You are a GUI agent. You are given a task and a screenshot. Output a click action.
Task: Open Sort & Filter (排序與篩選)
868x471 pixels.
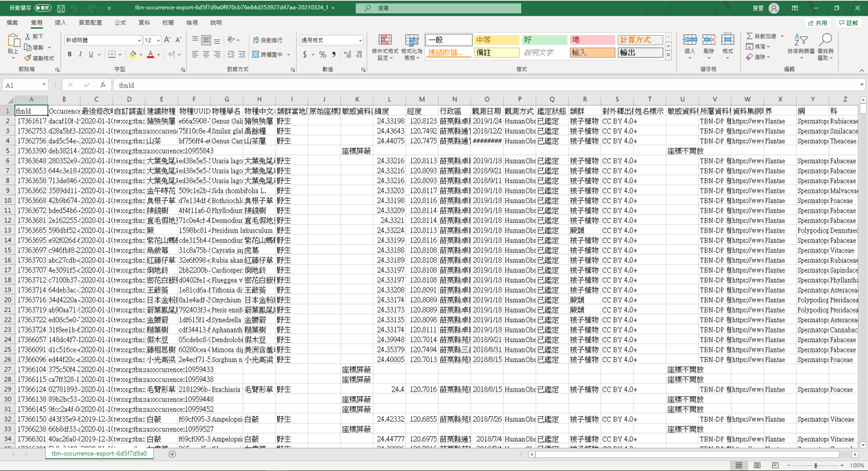[x=801, y=45]
